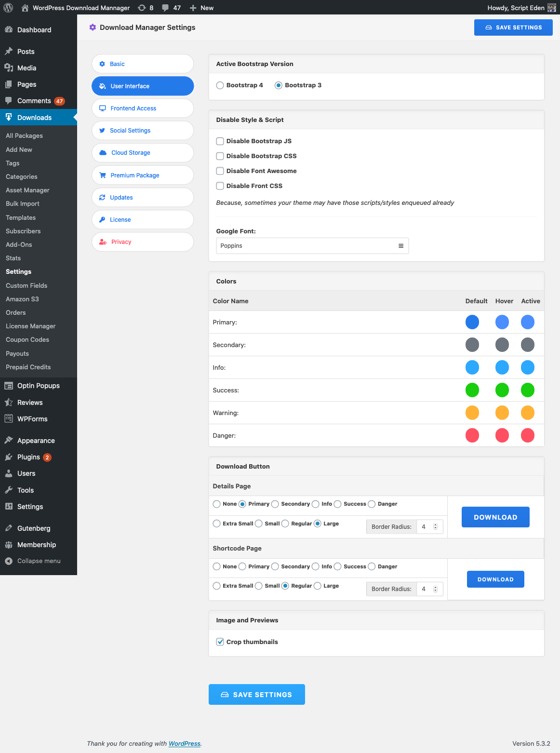Viewport: 560px width, 753px height.
Task: Click the WordPress logo in the top bar
Action: (x=8, y=8)
